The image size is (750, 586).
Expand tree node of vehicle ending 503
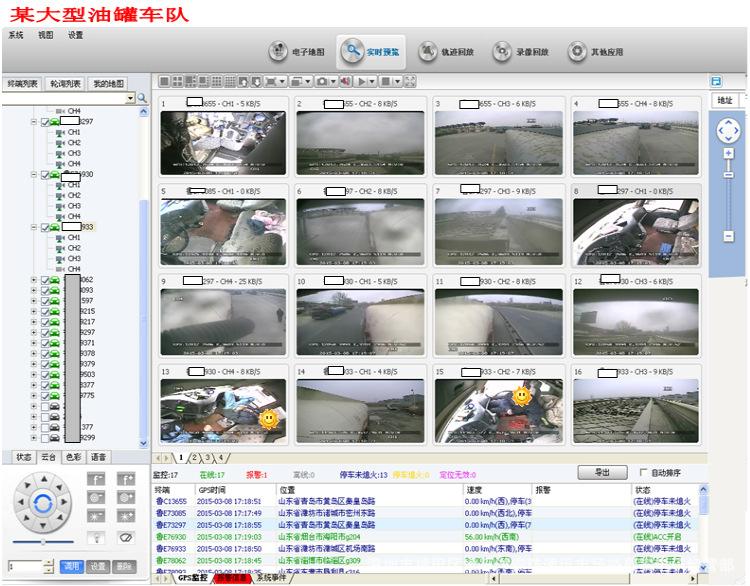(34, 375)
